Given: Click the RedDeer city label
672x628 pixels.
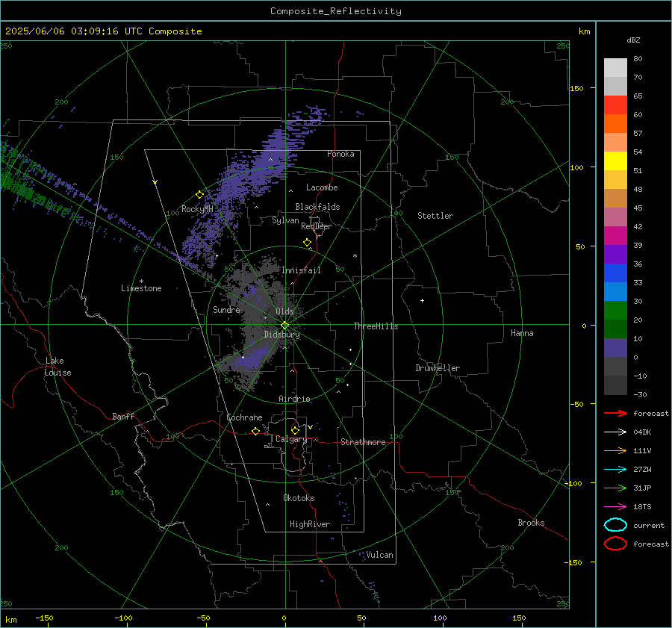Looking at the screenshot, I should point(317,226).
